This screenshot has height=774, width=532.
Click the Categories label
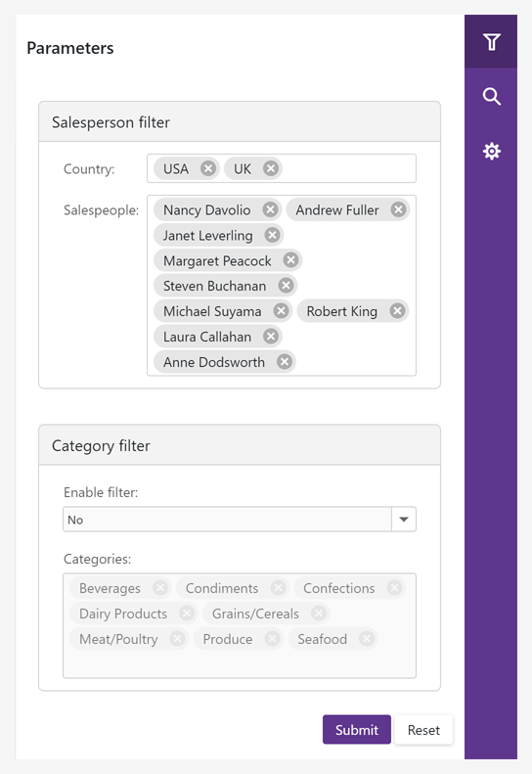click(x=97, y=560)
